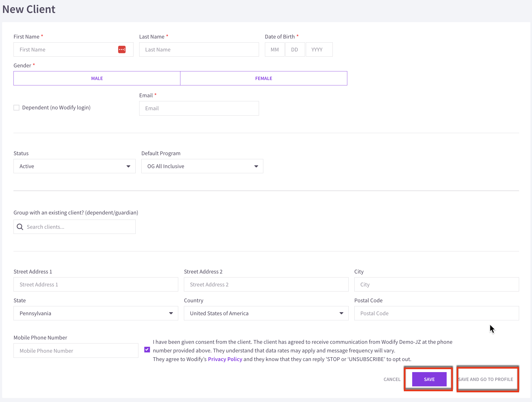
Task: Select MALE gender option
Action: tap(97, 78)
